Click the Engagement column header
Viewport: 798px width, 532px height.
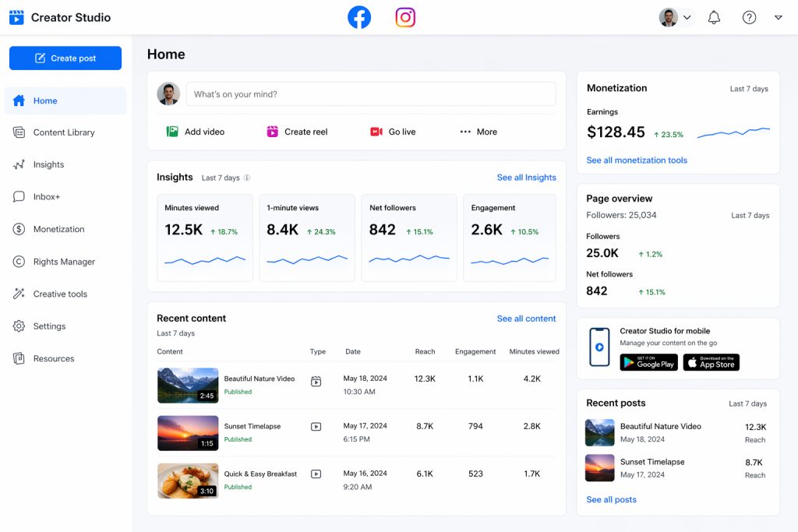point(475,351)
